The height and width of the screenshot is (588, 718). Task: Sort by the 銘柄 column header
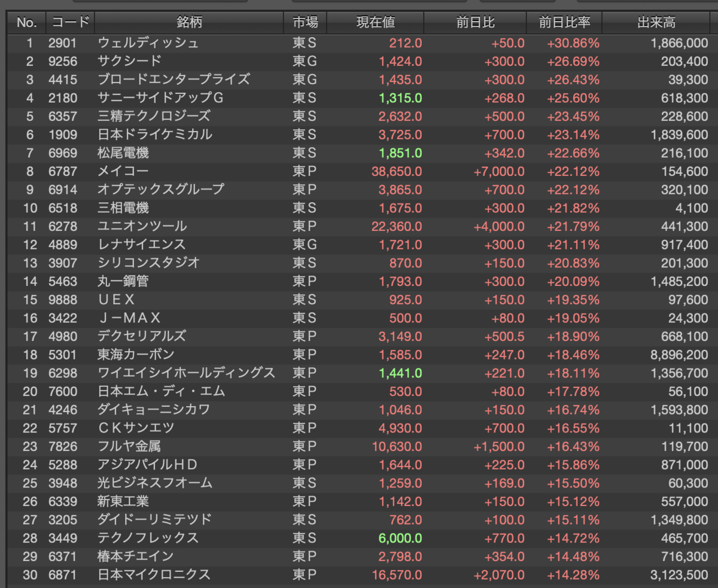[189, 23]
